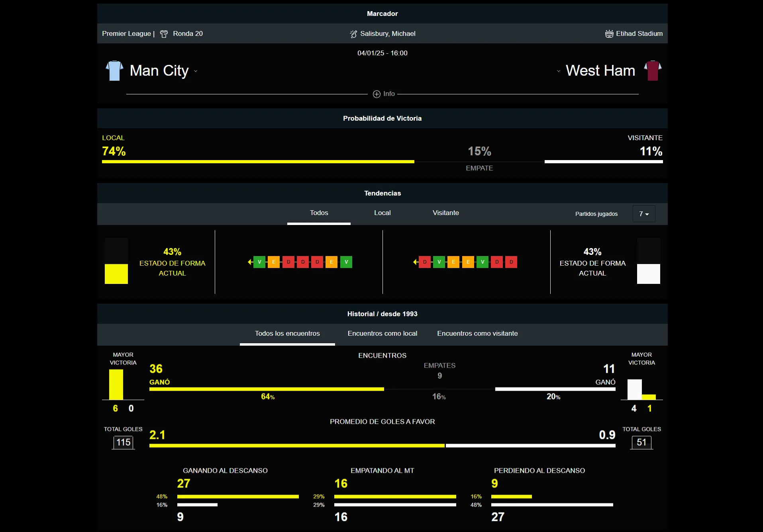Viewport: 763px width, 532px height.
Task: Click the Man City light blue jersey icon
Action: 114,71
